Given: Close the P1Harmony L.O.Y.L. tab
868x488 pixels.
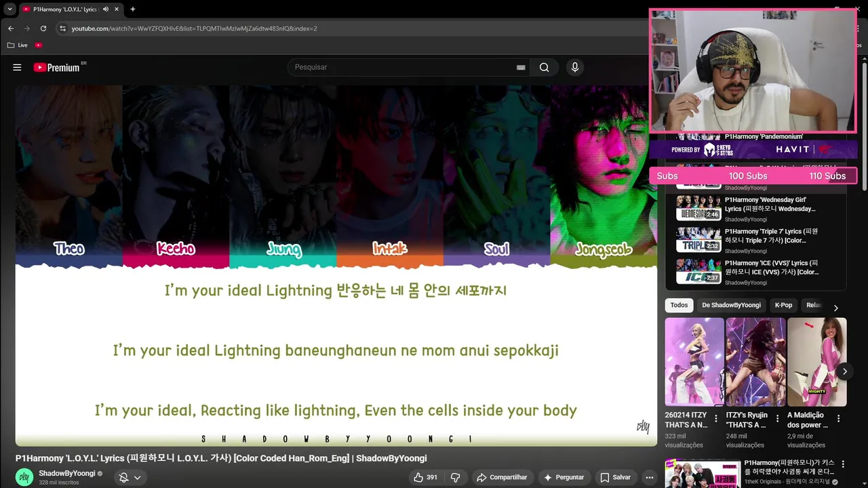Looking at the screenshot, I should tap(117, 9).
